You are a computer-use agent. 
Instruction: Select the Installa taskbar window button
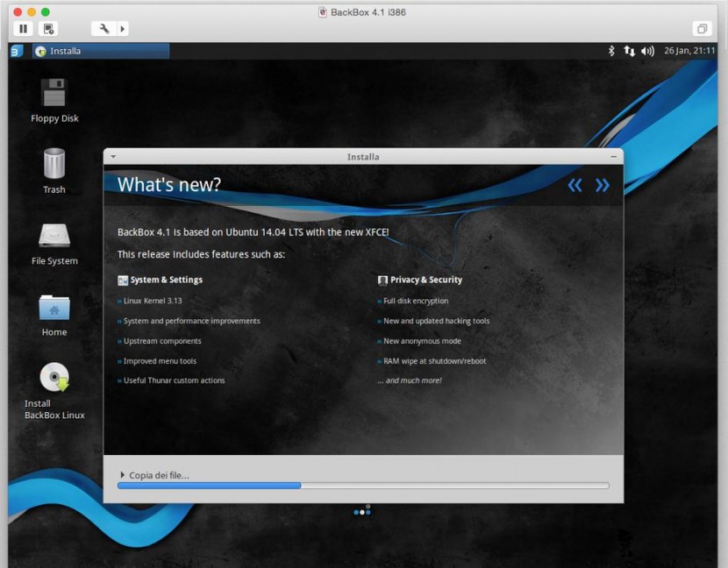pyautogui.click(x=100, y=51)
